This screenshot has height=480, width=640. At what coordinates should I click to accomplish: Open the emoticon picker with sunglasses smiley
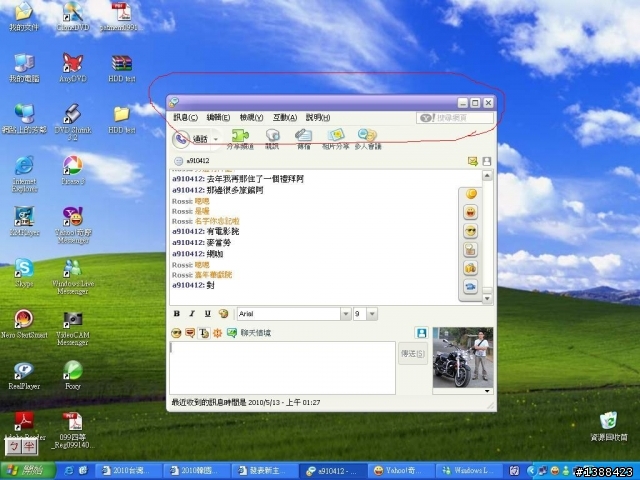pos(176,333)
